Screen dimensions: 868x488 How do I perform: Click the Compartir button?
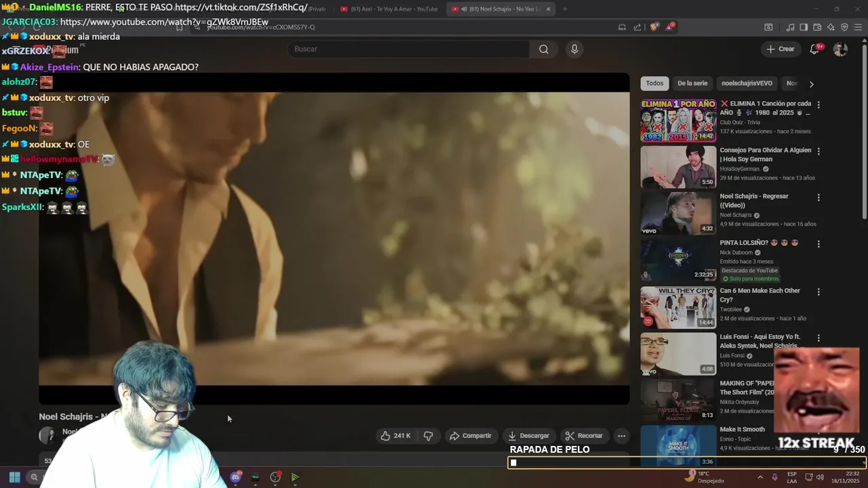[x=470, y=436]
